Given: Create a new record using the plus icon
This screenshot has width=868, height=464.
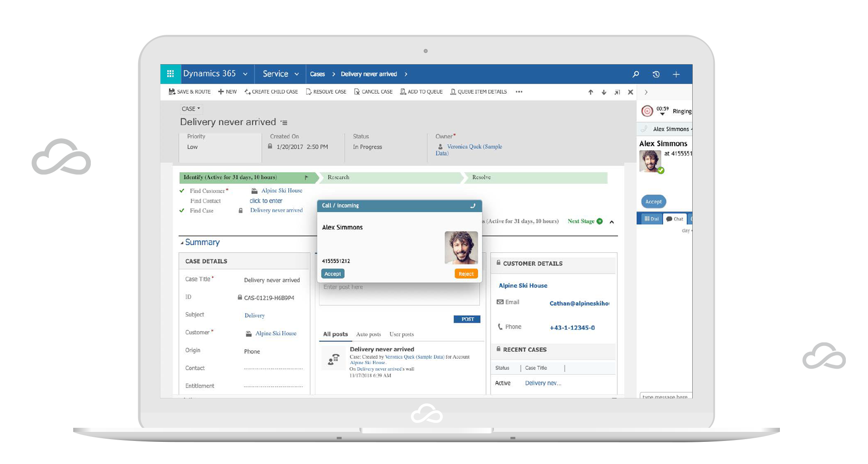Looking at the screenshot, I should pos(676,74).
